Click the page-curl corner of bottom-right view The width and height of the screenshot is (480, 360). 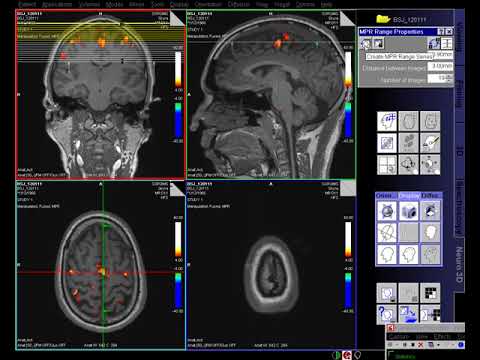(348, 188)
